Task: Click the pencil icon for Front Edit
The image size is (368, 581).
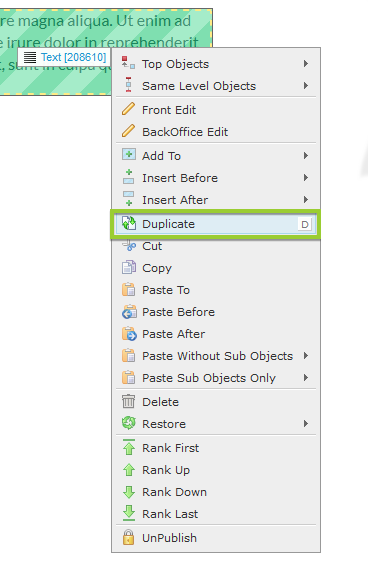Action: (x=129, y=110)
